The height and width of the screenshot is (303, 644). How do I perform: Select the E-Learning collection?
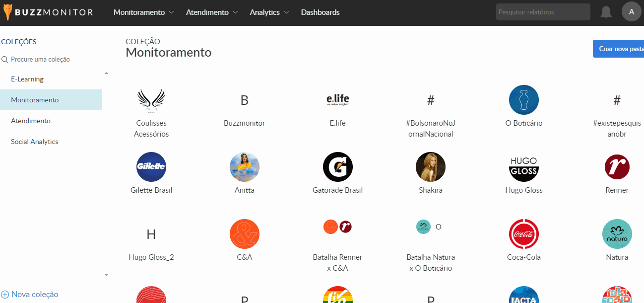pos(27,79)
